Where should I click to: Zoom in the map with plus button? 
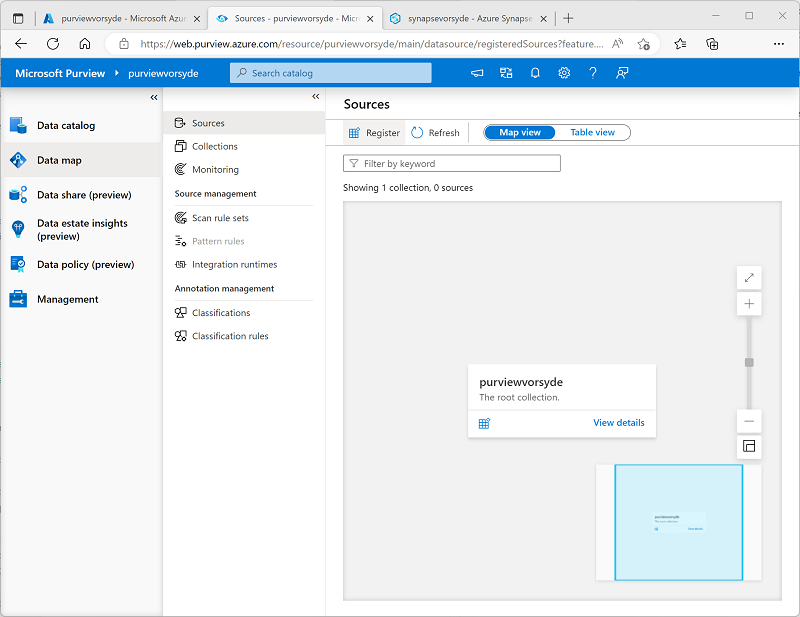tap(749, 304)
